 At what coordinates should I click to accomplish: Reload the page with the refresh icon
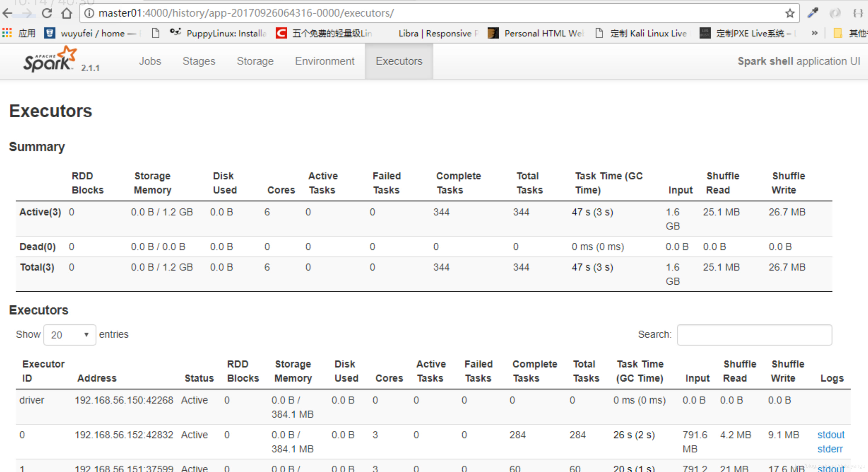[x=47, y=13]
